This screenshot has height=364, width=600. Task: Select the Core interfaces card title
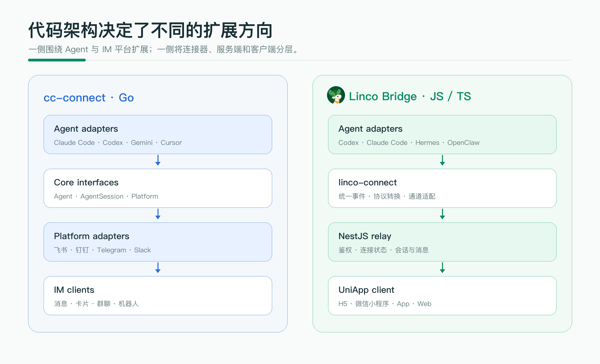pyautogui.click(x=86, y=182)
